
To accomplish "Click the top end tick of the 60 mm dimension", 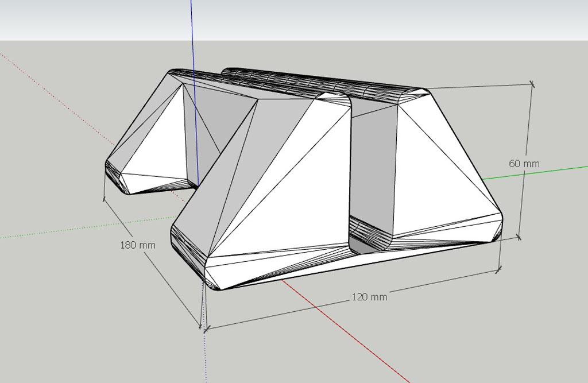I will (532, 84).
